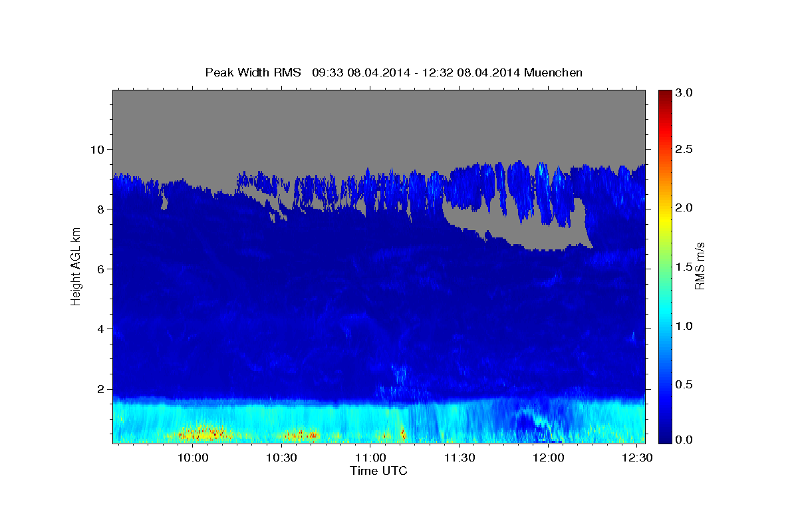Screen dimensions: 798x532
Task: Click the 'Muenchen' station name in title
Action: [553, 72]
